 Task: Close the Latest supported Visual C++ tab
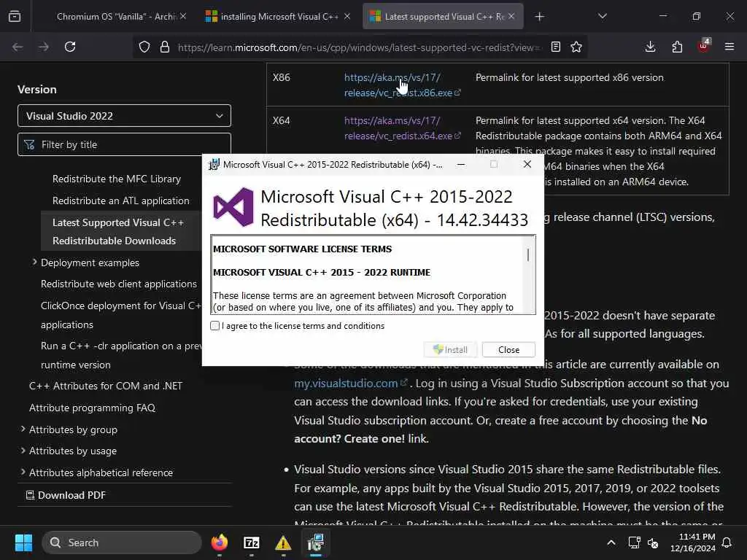[x=511, y=16]
